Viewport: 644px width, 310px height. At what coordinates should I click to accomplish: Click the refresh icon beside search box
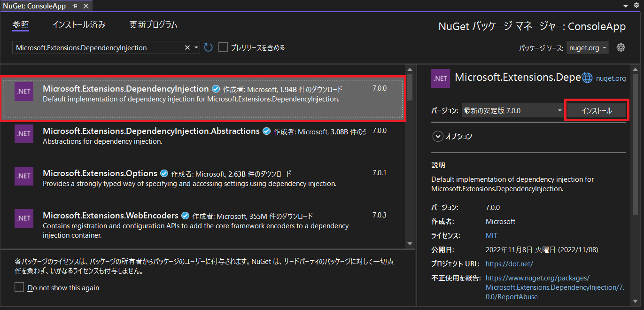pyautogui.click(x=209, y=47)
